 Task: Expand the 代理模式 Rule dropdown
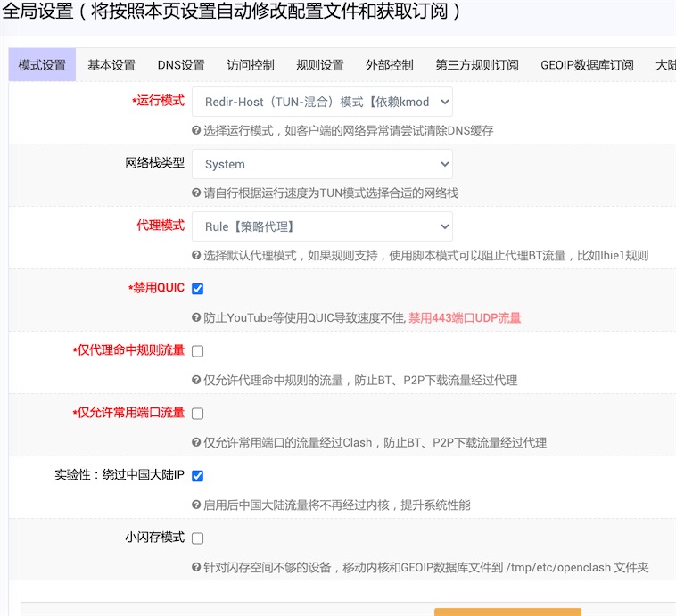[322, 226]
